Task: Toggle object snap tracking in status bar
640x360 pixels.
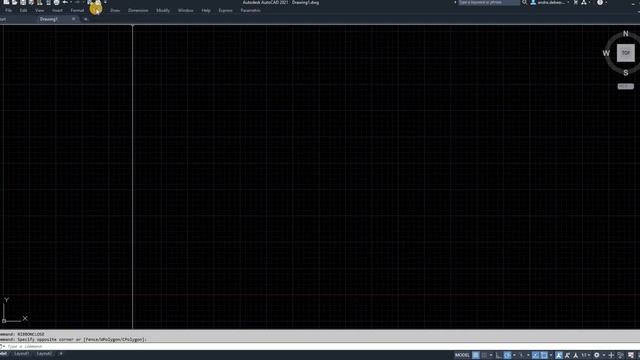Action: click(x=536, y=355)
